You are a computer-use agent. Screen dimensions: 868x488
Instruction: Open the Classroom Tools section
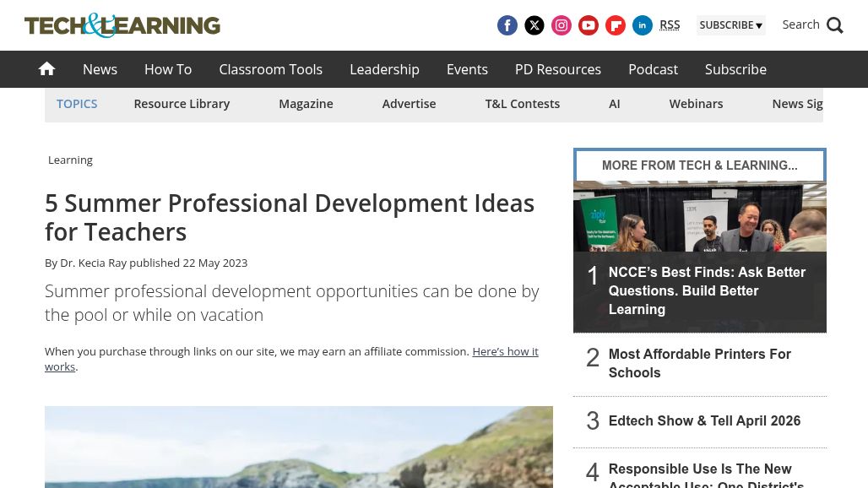pyautogui.click(x=270, y=69)
